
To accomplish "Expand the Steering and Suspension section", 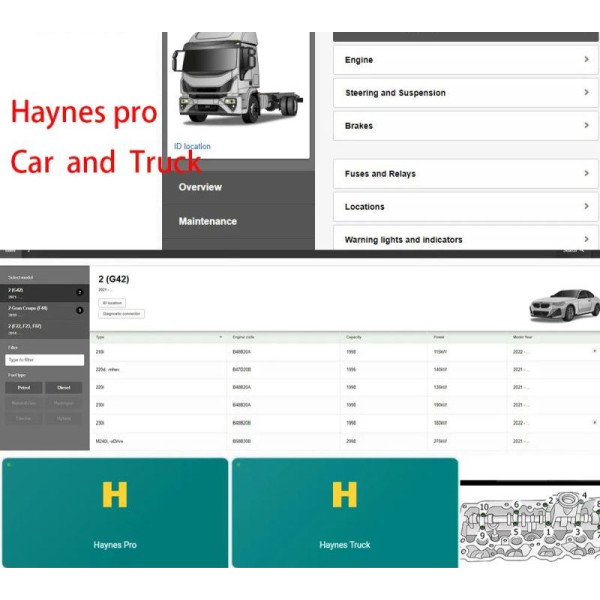I will (x=465, y=93).
